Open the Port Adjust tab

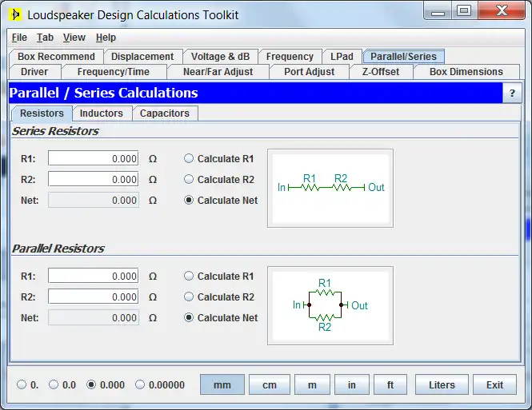309,72
